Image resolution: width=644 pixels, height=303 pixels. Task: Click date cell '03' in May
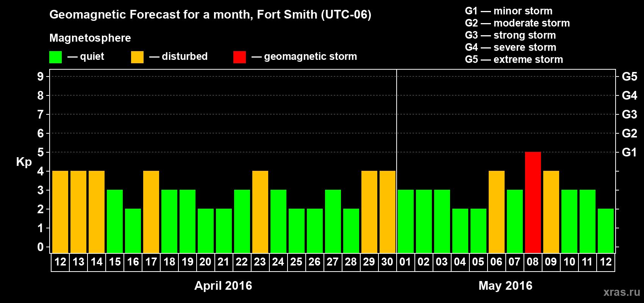click(442, 262)
